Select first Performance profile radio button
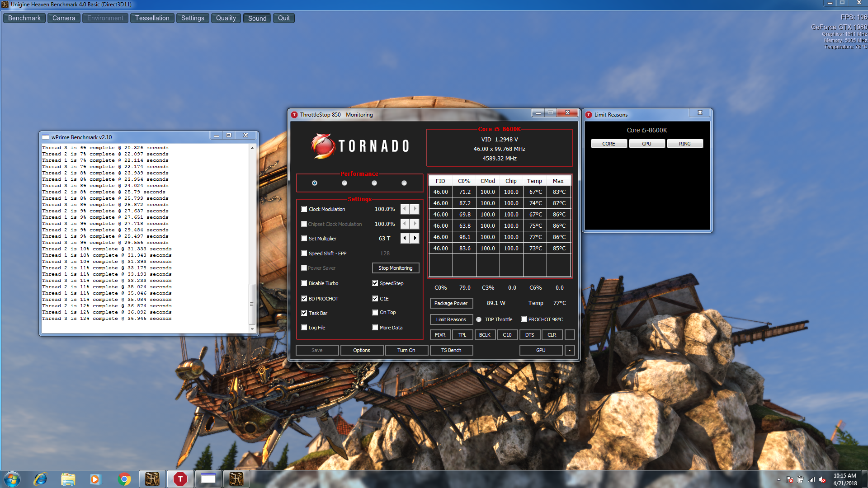Image resolution: width=868 pixels, height=488 pixels. coord(315,183)
